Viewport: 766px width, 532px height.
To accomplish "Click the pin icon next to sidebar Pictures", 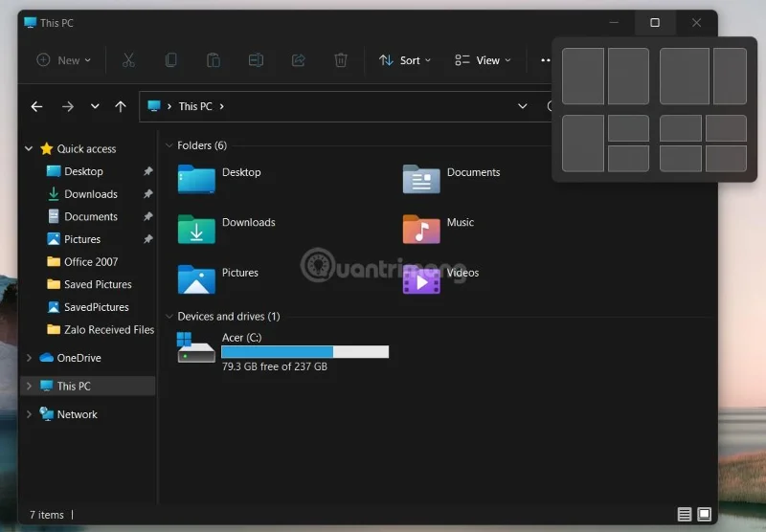I will [x=148, y=239].
